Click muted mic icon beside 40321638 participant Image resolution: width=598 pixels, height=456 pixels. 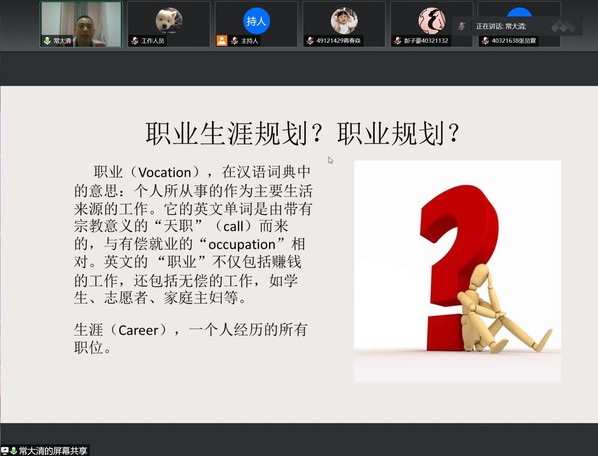[x=485, y=40]
